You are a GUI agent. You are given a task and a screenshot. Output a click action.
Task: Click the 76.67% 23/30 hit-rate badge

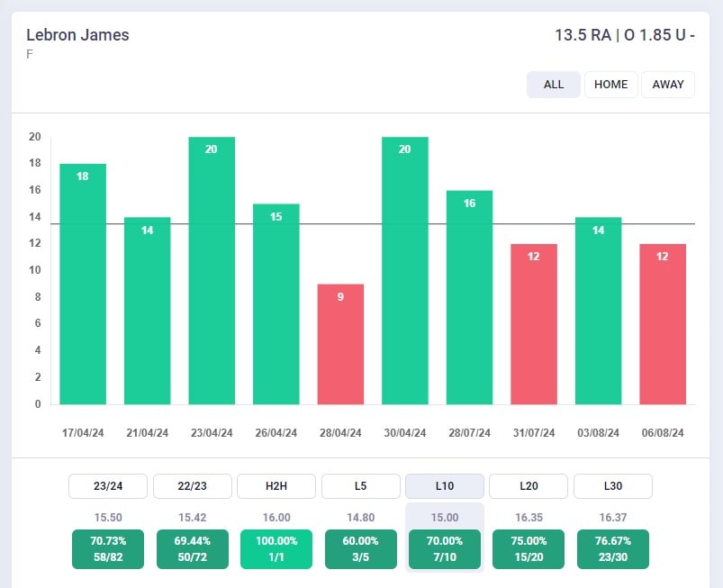(613, 548)
